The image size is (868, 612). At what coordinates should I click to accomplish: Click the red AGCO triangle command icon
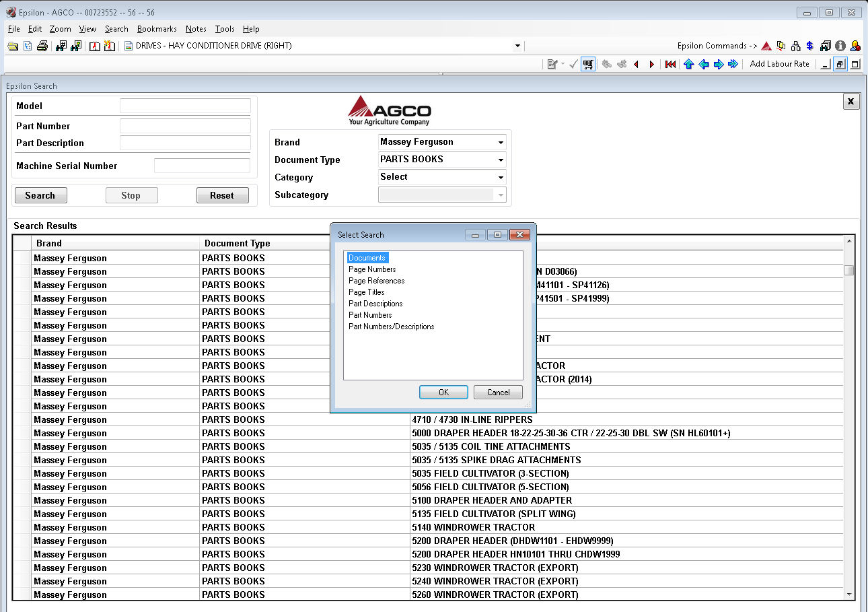766,46
